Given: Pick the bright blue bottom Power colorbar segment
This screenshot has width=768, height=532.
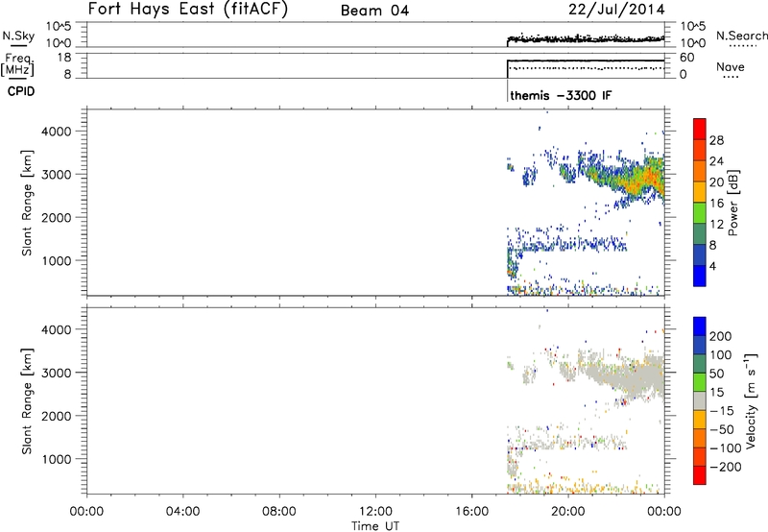Looking at the screenshot, I should click(700, 276).
